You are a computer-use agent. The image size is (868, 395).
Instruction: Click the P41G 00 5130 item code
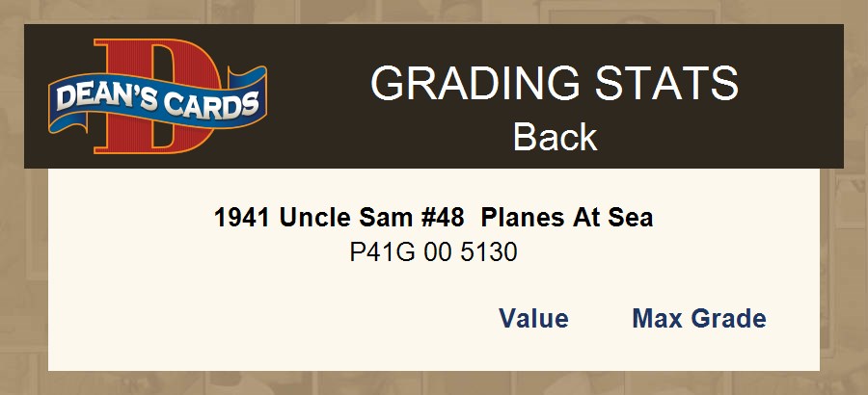tap(433, 253)
